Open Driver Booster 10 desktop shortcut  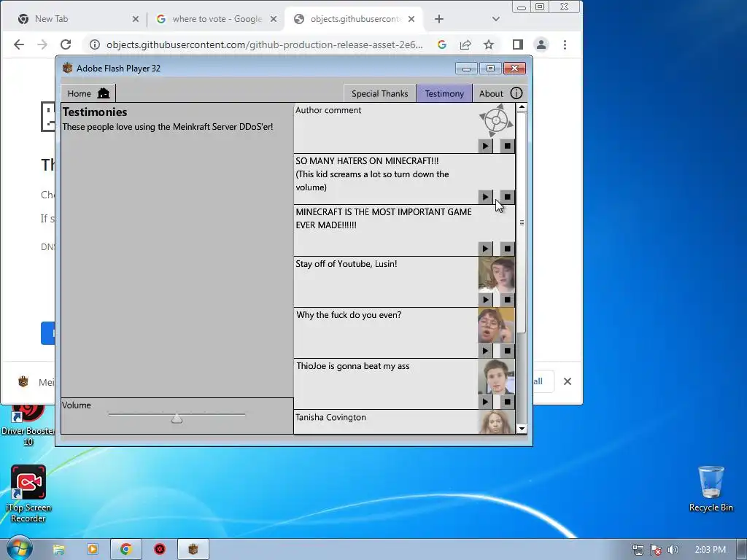click(x=28, y=425)
